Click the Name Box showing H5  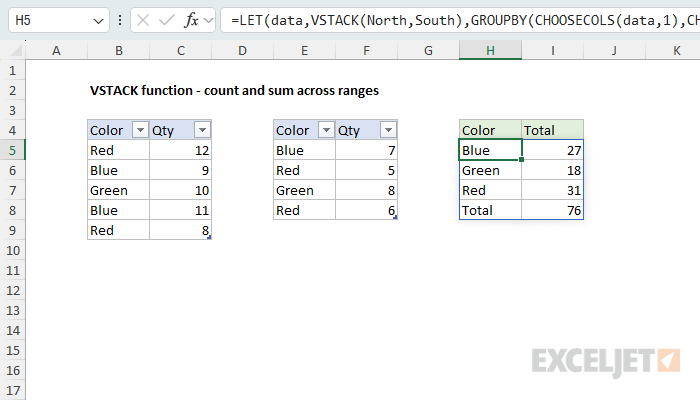click(x=58, y=20)
